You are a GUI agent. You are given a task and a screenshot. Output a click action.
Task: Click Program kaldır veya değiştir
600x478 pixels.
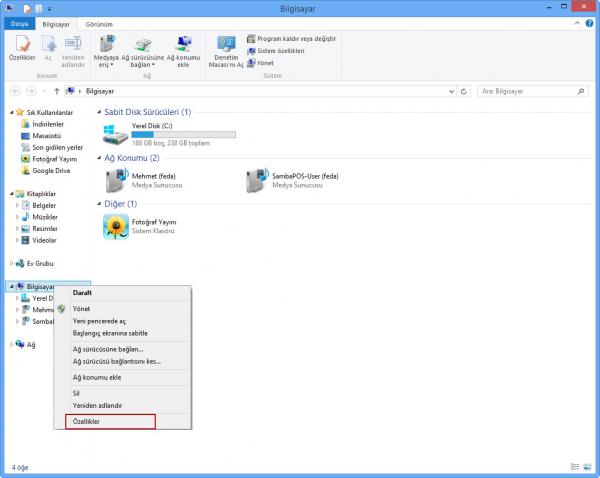(x=292, y=39)
